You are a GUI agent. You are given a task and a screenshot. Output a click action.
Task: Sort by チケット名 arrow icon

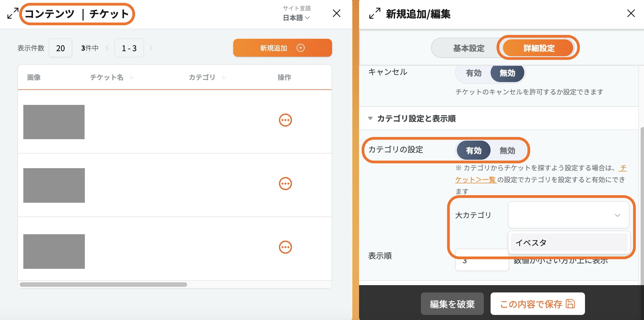131,77
